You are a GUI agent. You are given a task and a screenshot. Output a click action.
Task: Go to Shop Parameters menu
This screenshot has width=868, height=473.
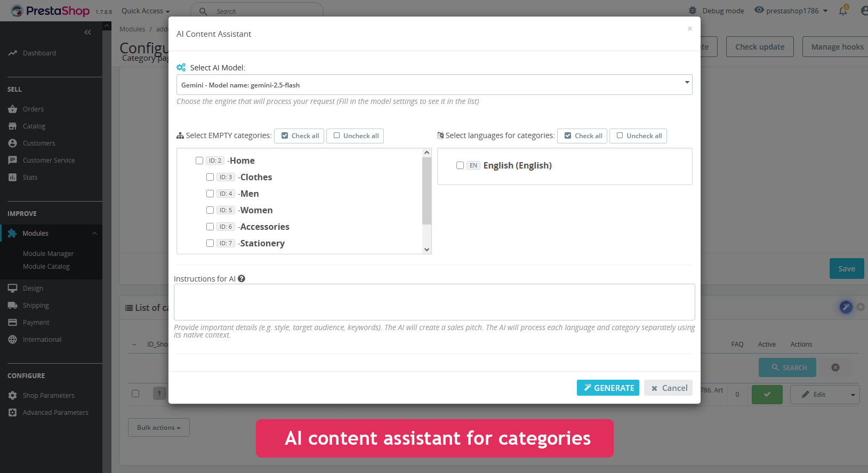pyautogui.click(x=49, y=395)
